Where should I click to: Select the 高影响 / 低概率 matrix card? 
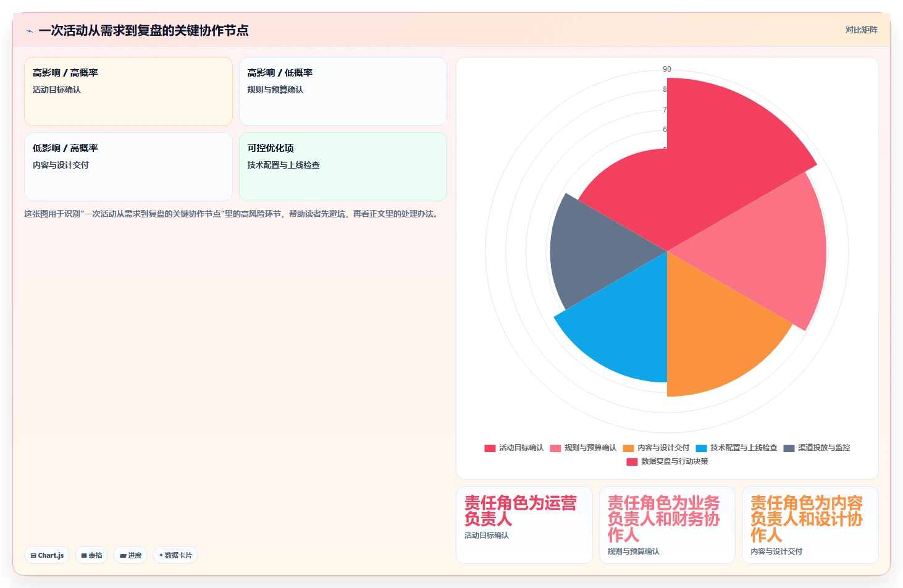click(343, 91)
